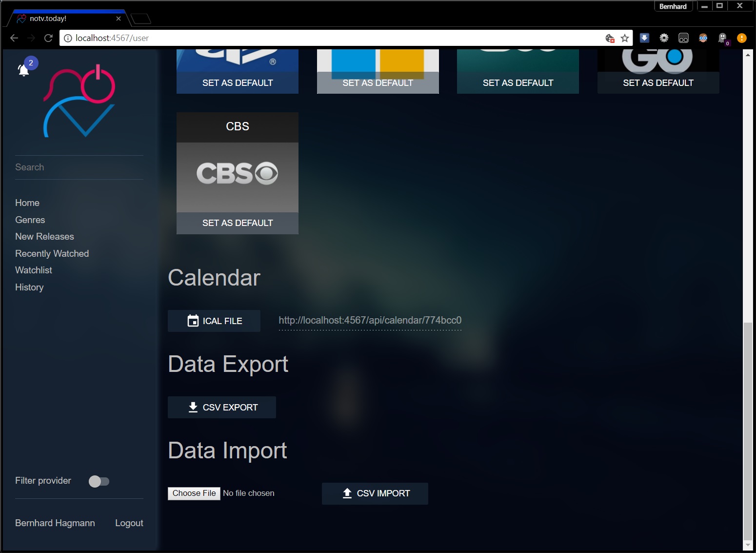
Task: Open the gear extension icon in toolbar
Action: pos(664,38)
